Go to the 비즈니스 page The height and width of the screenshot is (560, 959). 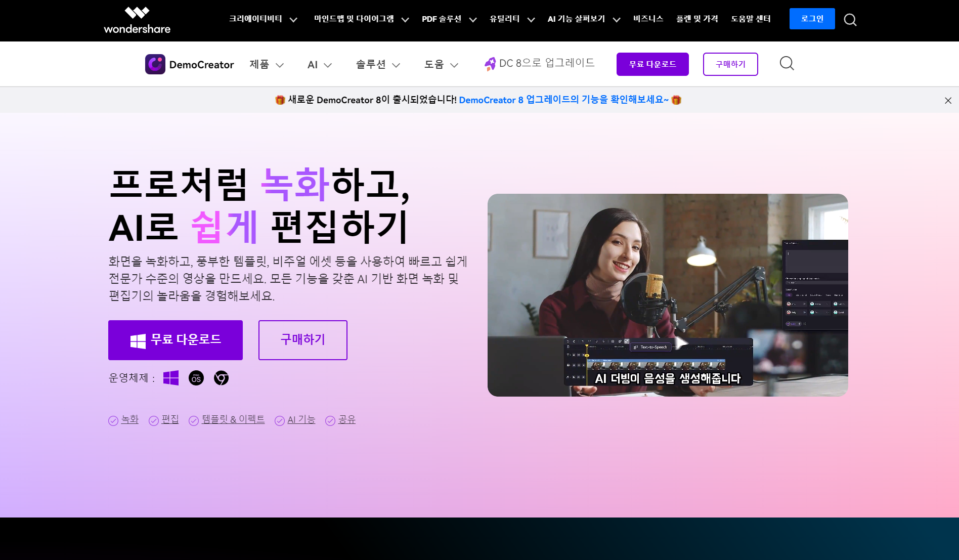click(648, 19)
